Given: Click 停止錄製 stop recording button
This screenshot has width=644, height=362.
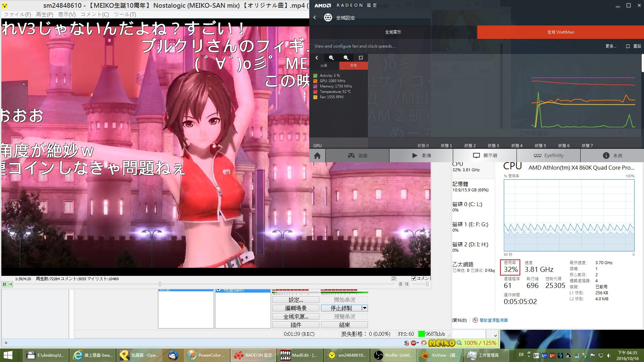Looking at the screenshot, I should point(341,308).
